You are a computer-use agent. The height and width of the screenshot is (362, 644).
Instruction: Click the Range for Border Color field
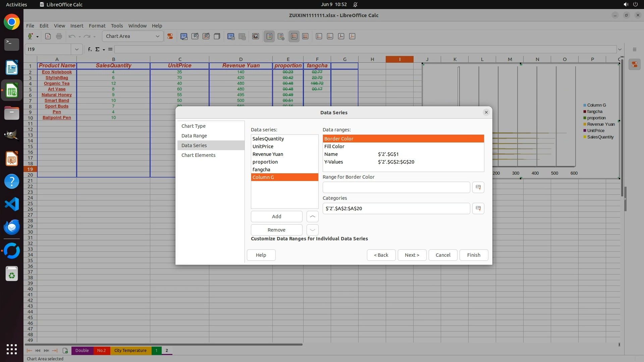point(396,187)
